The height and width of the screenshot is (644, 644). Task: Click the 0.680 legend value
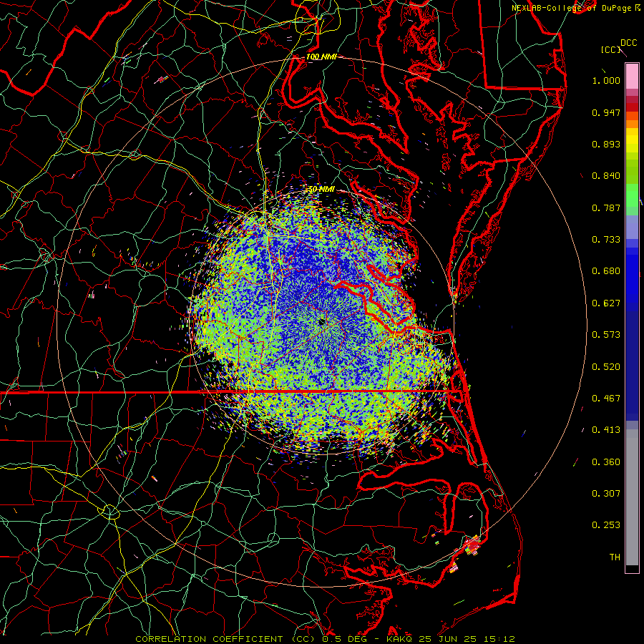606,271
